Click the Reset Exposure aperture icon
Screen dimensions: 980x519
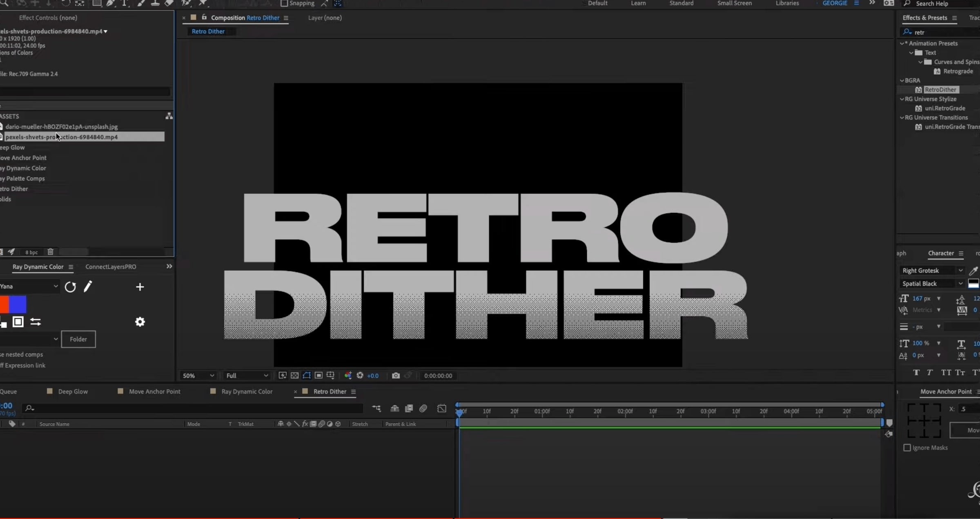pos(360,375)
